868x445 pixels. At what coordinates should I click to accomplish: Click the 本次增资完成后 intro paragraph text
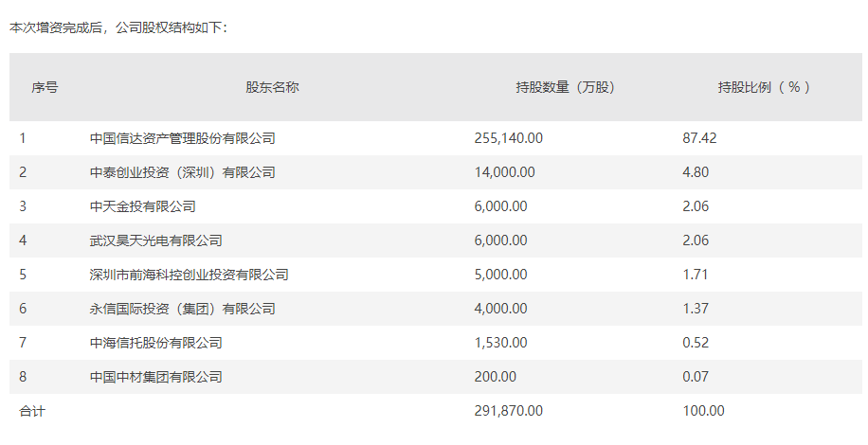(118, 27)
